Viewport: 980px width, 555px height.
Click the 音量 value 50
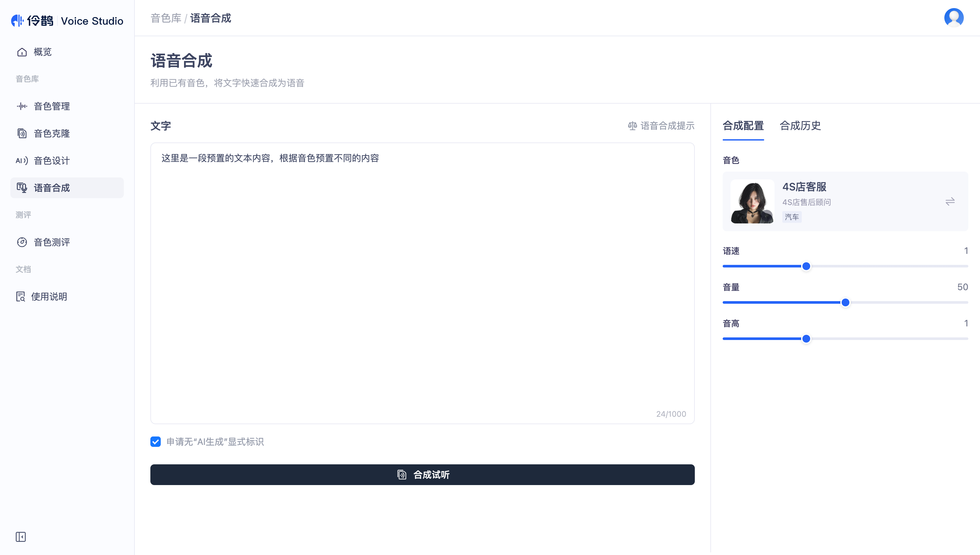click(962, 287)
